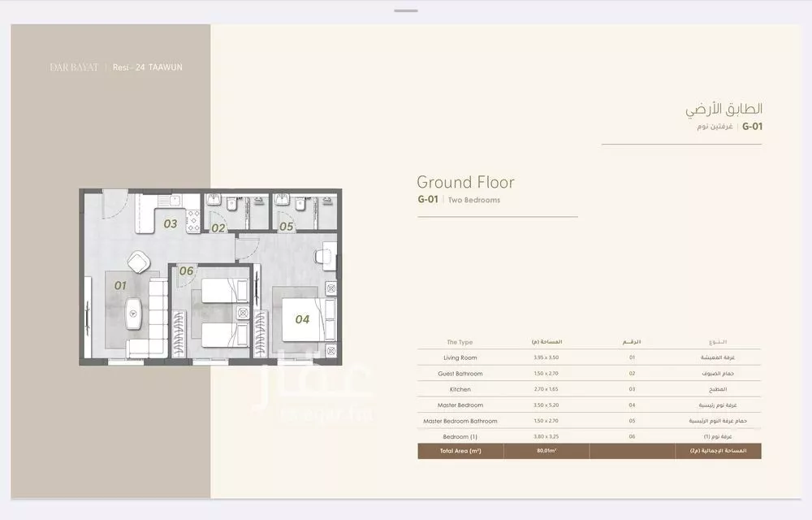Click the Arabic title 'الطابق الأرضي'

click(x=723, y=109)
